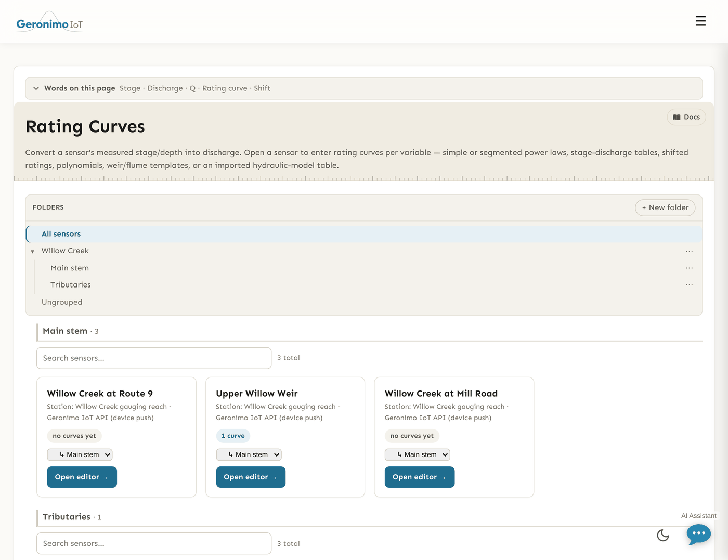Click the Shift glossary term
Screen dimensions: 728x560
tap(262, 88)
